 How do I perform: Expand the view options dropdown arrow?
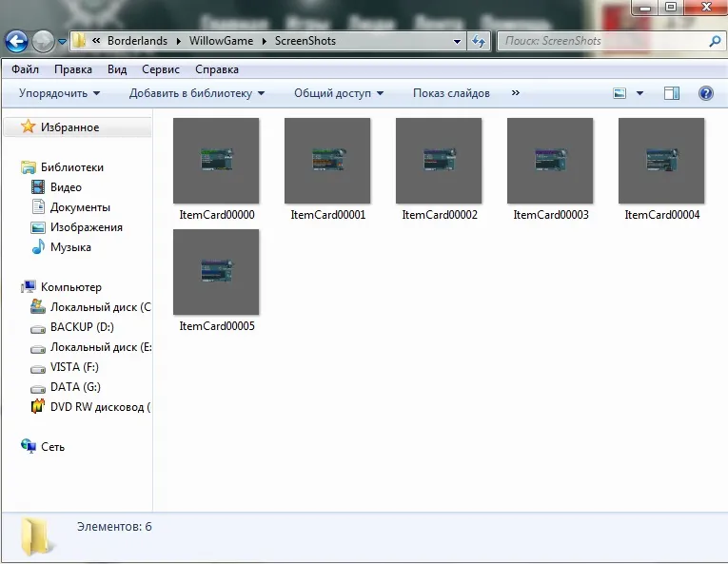pos(639,93)
